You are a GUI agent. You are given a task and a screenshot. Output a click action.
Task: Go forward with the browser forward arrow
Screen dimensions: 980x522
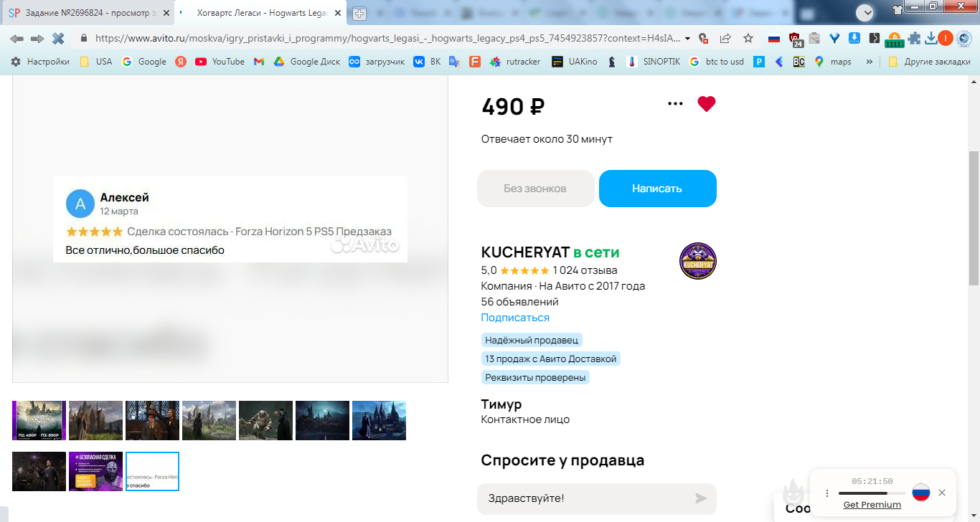(x=37, y=38)
